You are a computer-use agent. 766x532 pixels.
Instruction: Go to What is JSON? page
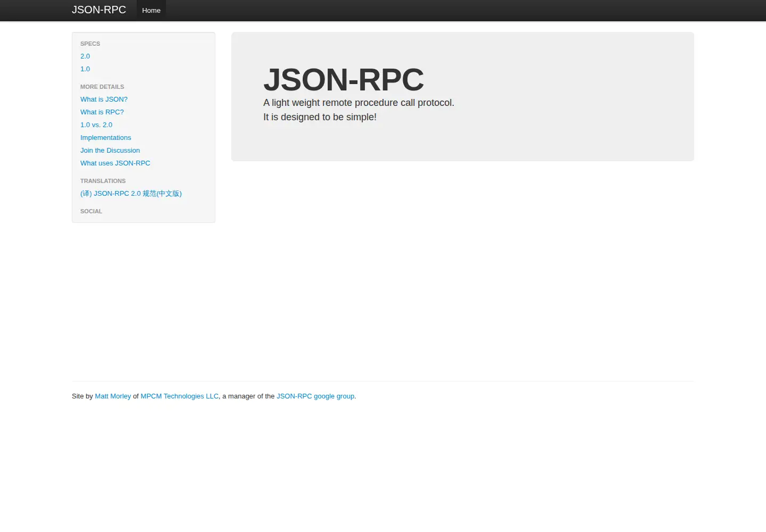[104, 99]
